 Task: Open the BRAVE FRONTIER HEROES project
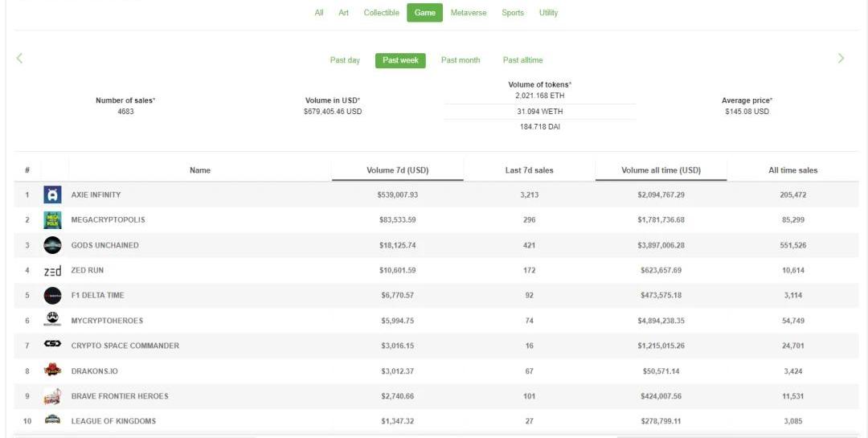pyautogui.click(x=120, y=396)
